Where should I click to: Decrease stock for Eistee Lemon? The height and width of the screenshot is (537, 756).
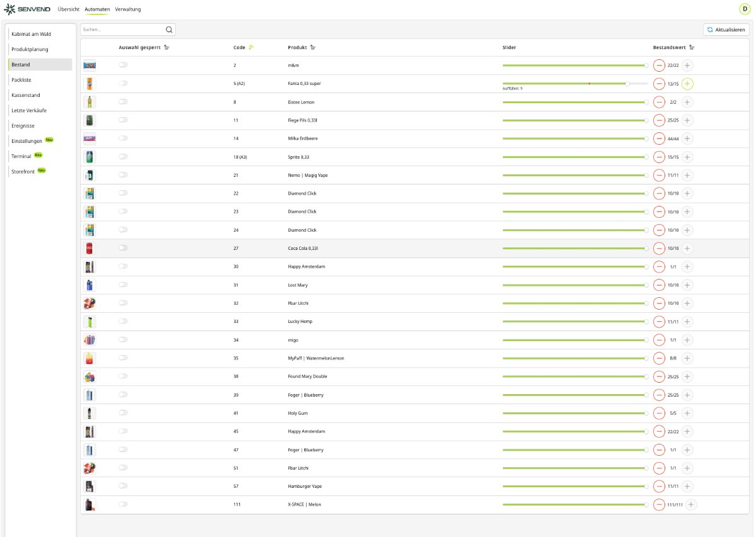click(x=659, y=101)
